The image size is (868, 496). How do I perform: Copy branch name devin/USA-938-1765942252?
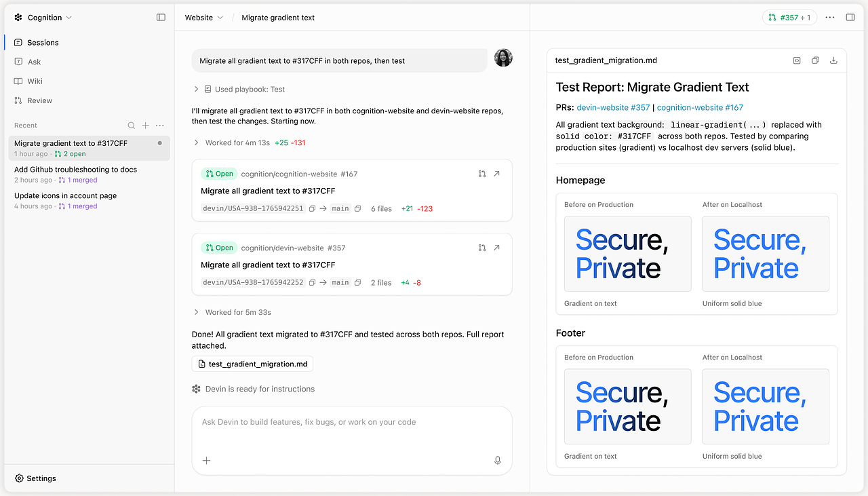click(313, 283)
